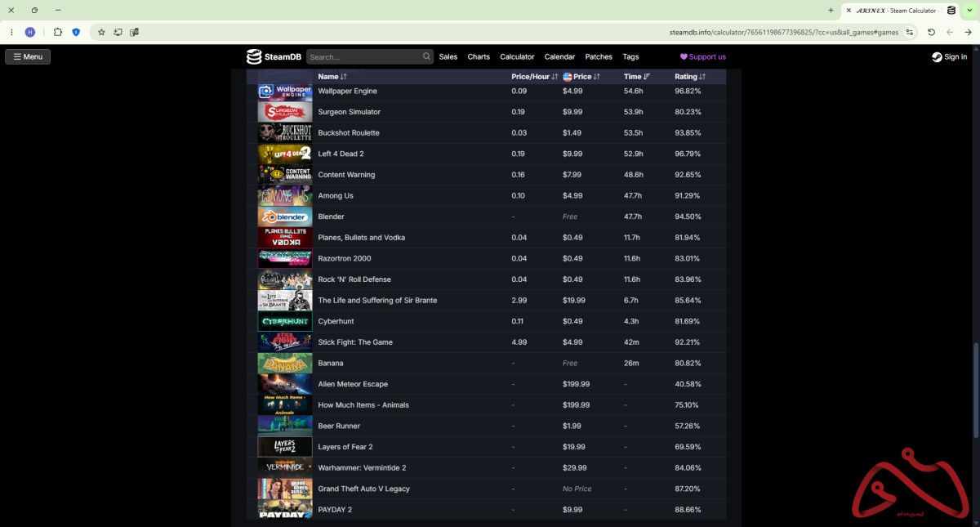Open Beer Runner name
This screenshot has width=980, height=527.
click(x=339, y=426)
